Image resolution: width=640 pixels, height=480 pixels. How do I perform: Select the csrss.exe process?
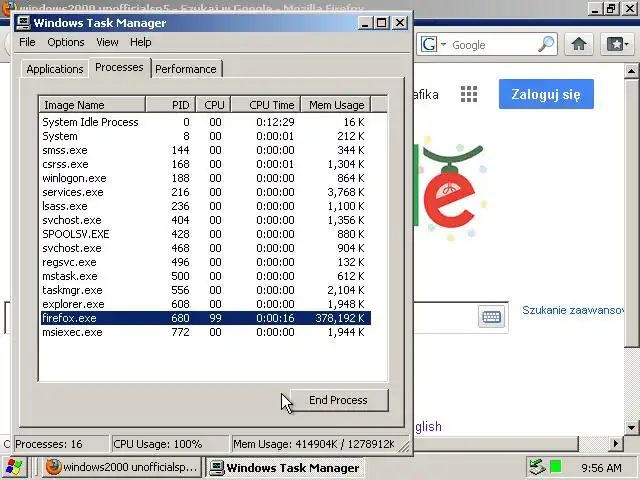[x=206, y=164]
